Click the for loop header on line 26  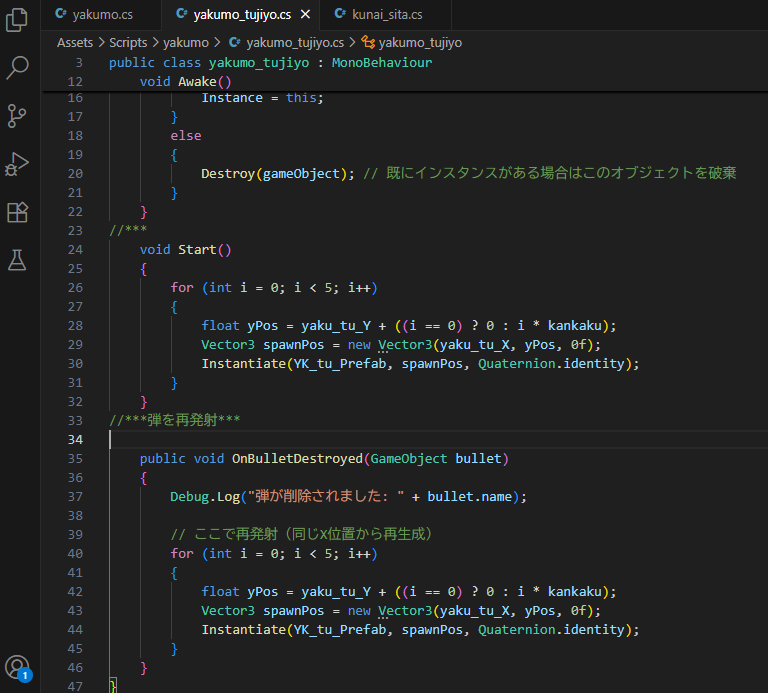[x=274, y=288]
